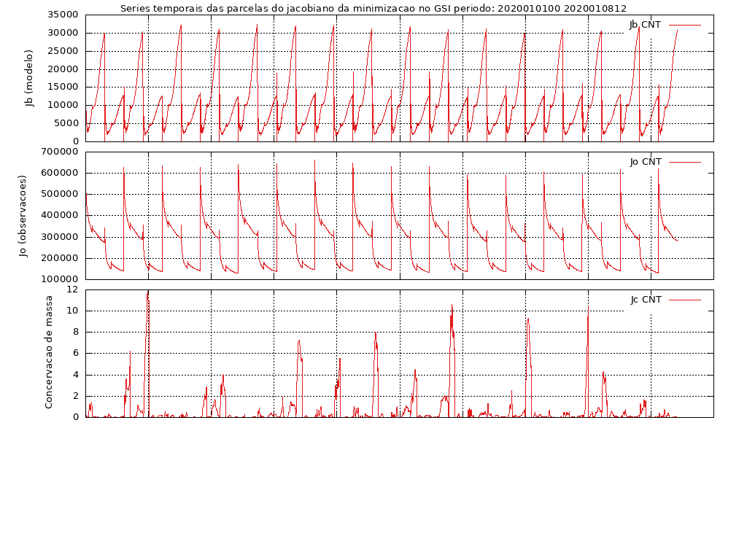Click the red line sample beside Jc CNT
Viewport: 747px width, 560px height.
684,300
